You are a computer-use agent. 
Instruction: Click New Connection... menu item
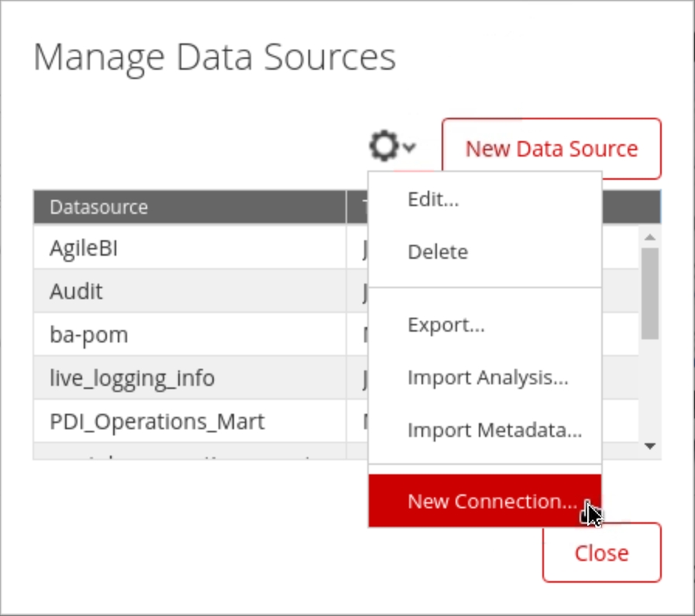[491, 501]
